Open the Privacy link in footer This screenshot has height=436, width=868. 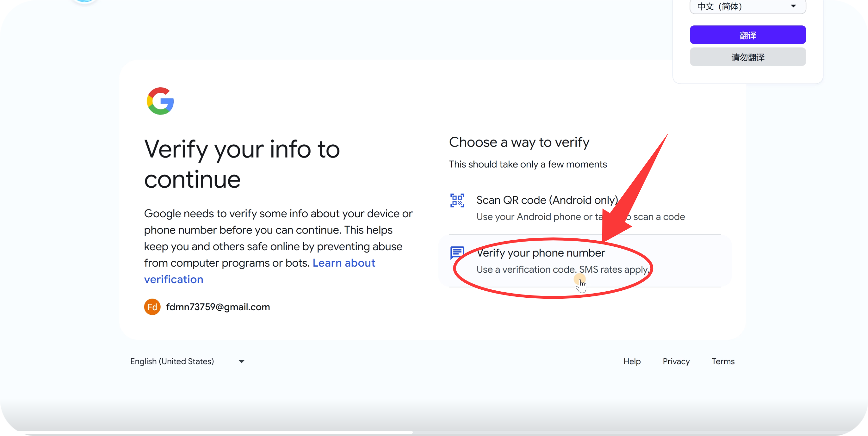676,361
